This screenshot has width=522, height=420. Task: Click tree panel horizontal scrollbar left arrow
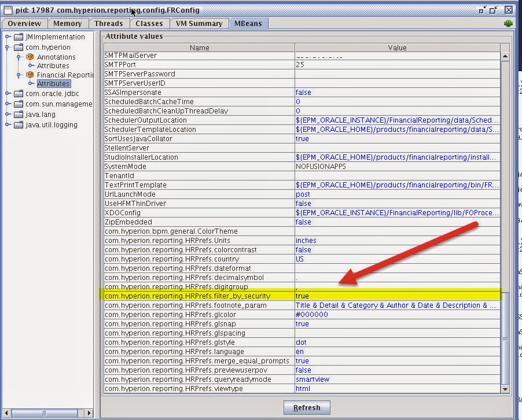click(x=6, y=413)
